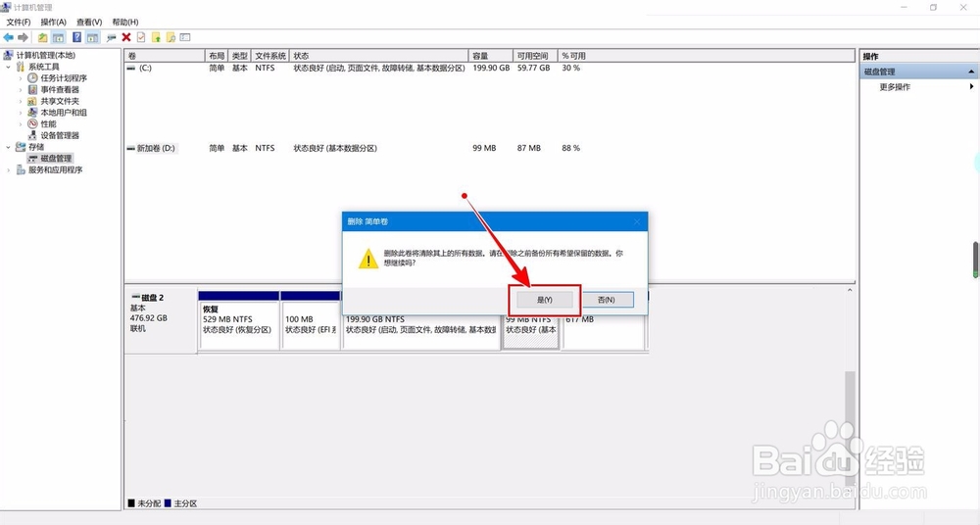Click the 199.90 GB capacity cell for C:
This screenshot has height=525, width=980.
point(491,68)
